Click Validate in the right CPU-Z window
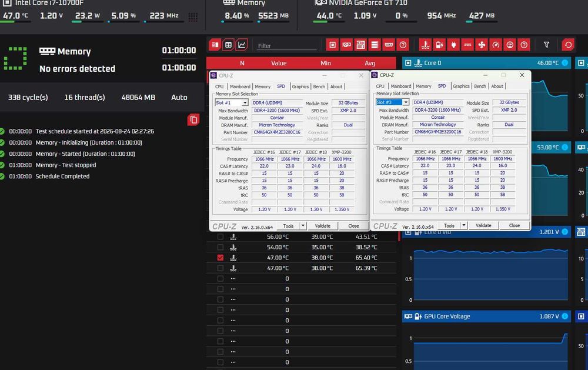Screen dimensions: 588x370 pos(483,225)
